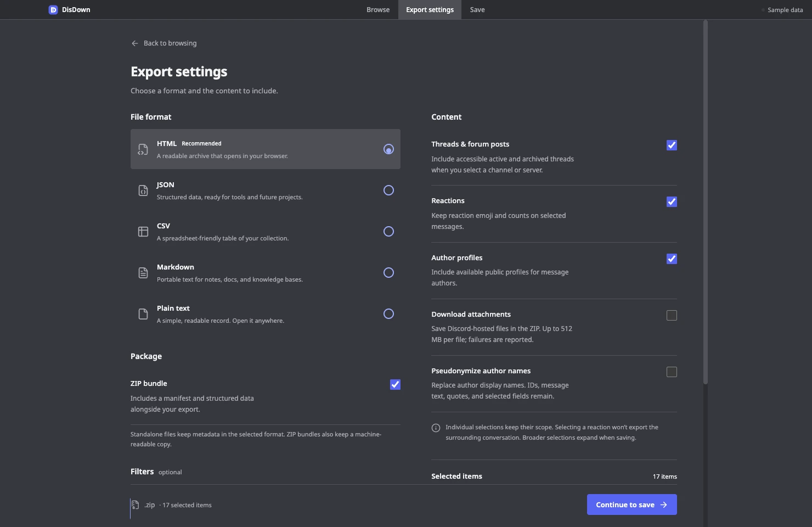Click the zip file icon in footer

(136, 505)
